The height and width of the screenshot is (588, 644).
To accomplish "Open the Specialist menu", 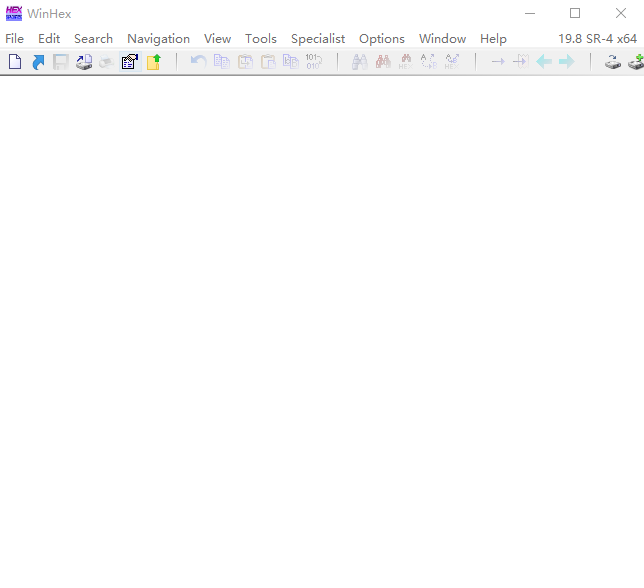I will 318,39.
